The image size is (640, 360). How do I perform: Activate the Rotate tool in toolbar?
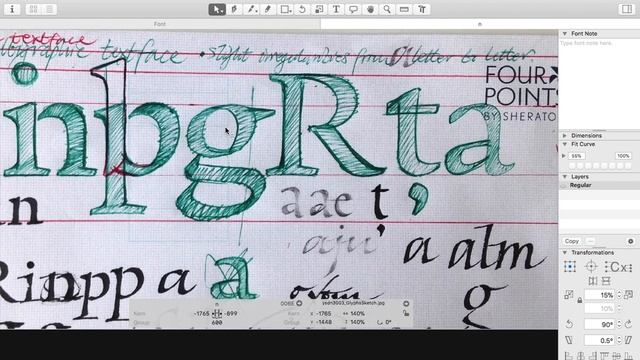coord(302,9)
